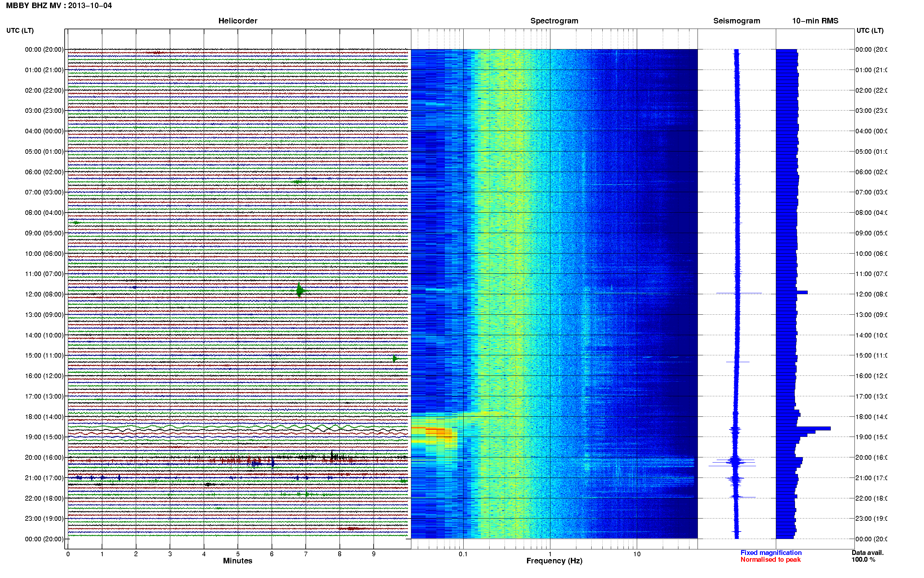Click the Minutes axis tick label "0"
Screen dimensions: 924x578
(68, 554)
